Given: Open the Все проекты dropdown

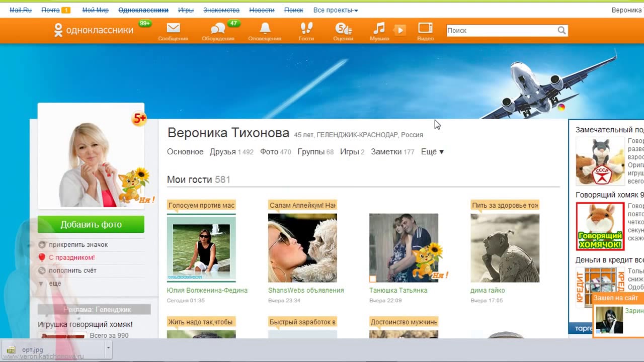Looking at the screenshot, I should point(336,10).
